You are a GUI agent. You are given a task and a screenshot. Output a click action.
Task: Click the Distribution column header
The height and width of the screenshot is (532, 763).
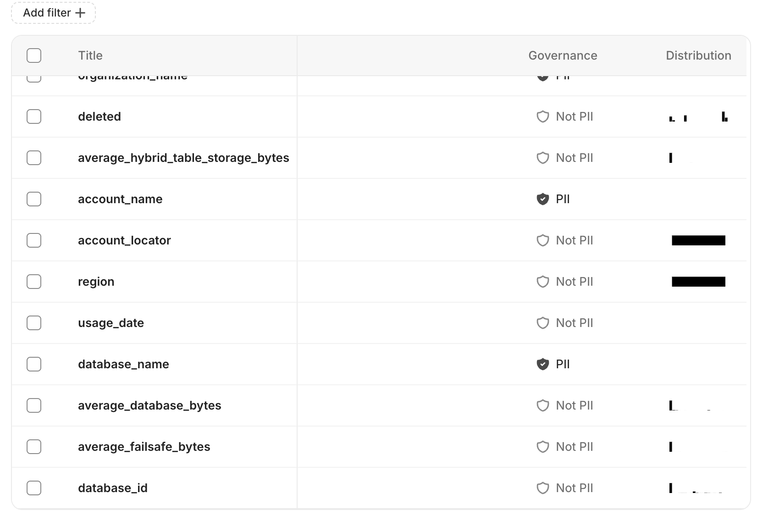[698, 55]
